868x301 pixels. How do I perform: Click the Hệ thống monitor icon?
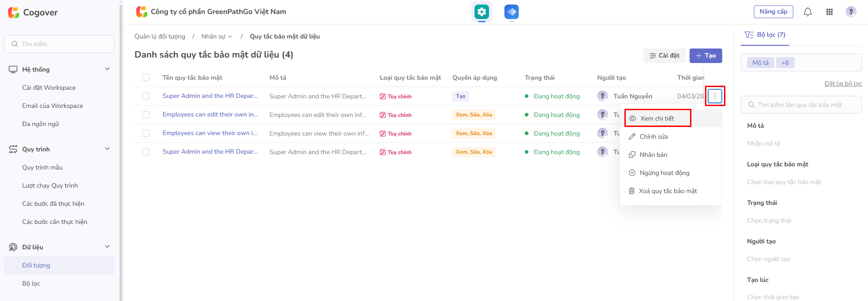13,69
